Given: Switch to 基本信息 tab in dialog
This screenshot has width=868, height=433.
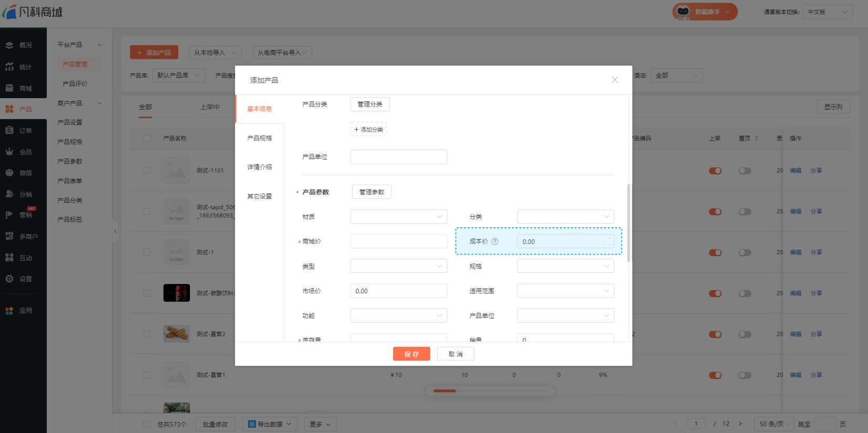Looking at the screenshot, I should pos(260,109).
